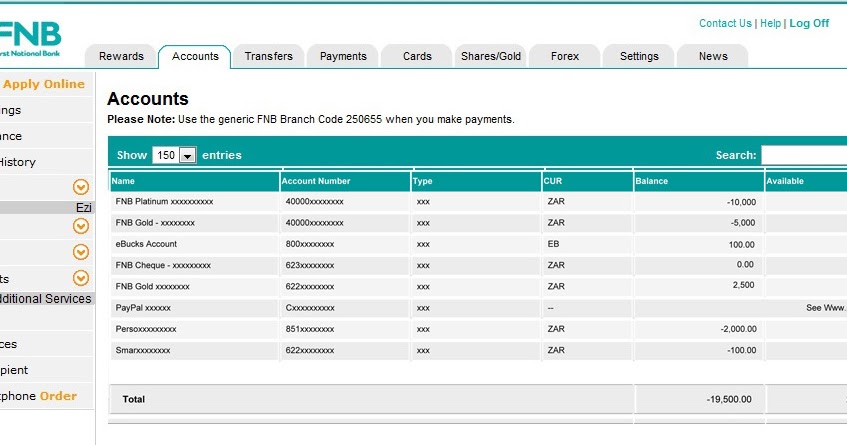Open the Apply Online sidebar link

pyautogui.click(x=44, y=84)
